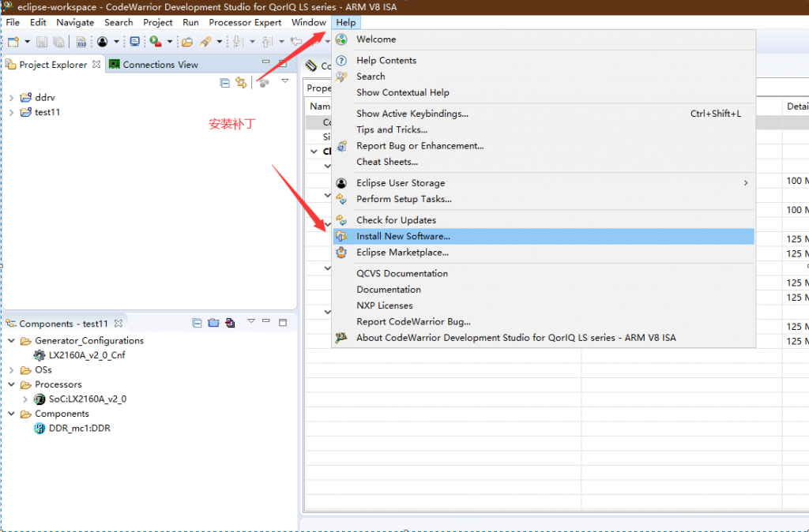Viewport: 809px width, 532px height.
Task: Click the Next Annotation down-arrow icon
Action: point(238,42)
